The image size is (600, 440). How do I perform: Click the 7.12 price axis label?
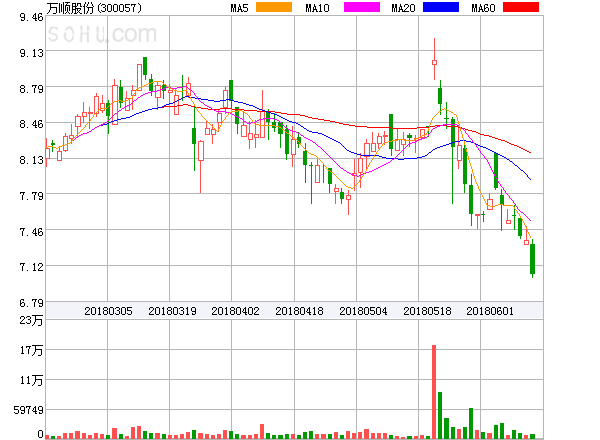[x=31, y=267]
